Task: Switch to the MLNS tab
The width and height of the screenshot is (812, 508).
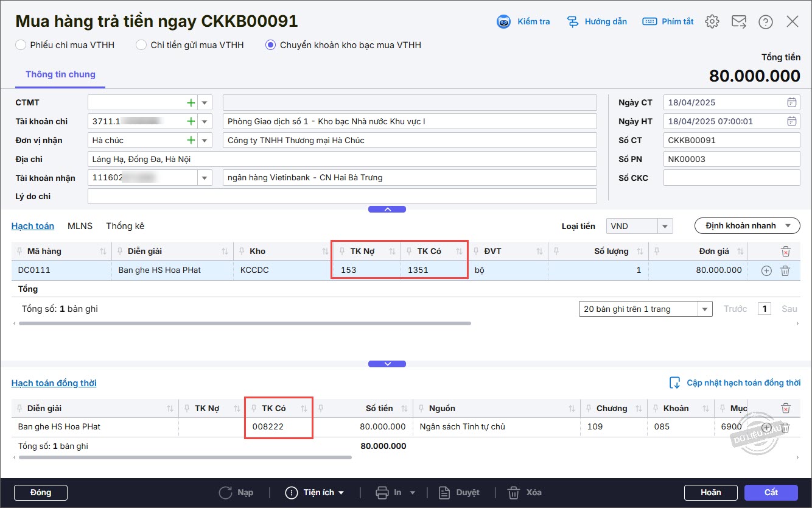Action: point(80,226)
